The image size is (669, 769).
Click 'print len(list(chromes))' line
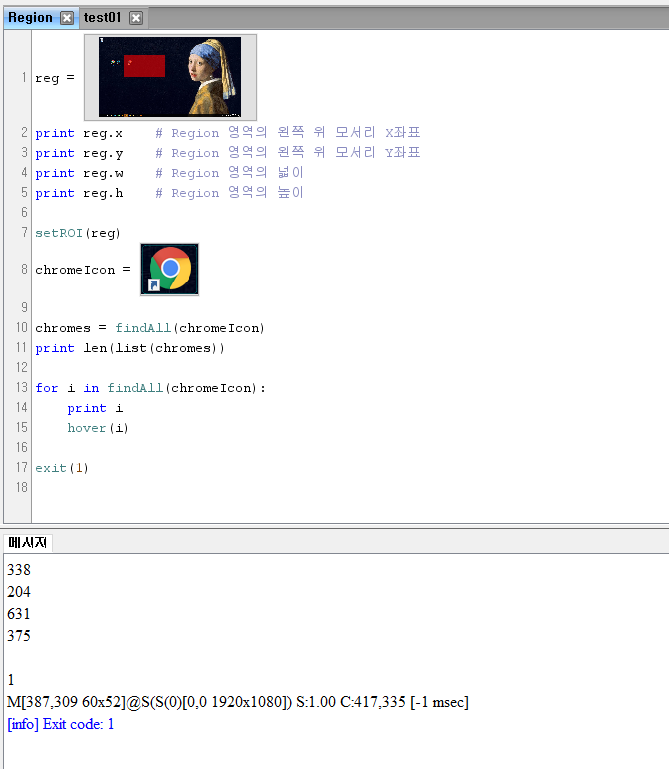(x=129, y=348)
